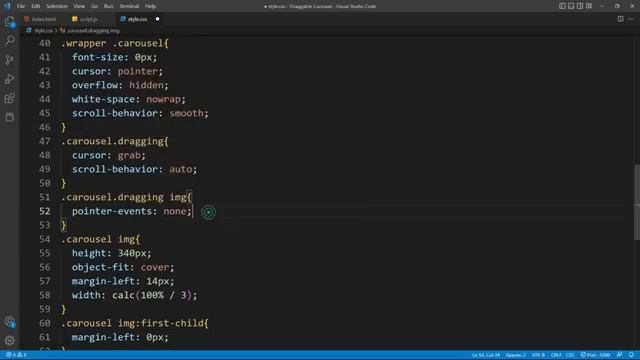This screenshot has height=360, width=640.
Task: Change CSS language mode in status bar
Action: (570, 355)
